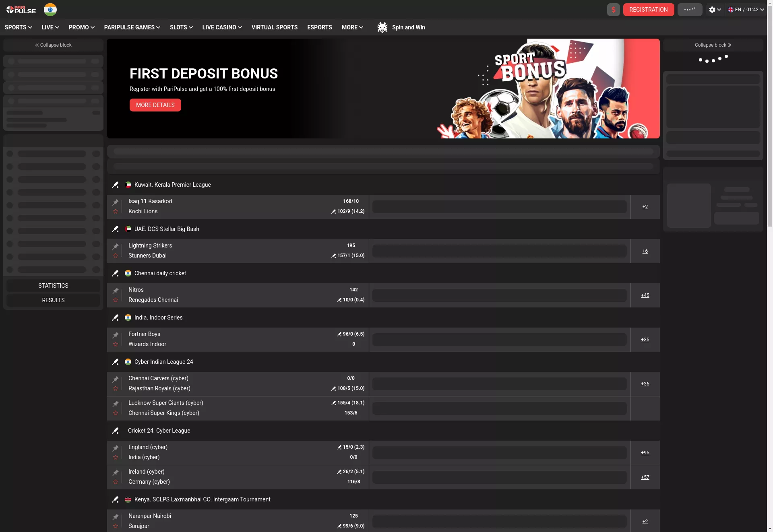Pin the Chennai Carvers (cyber) match
The width and height of the screenshot is (773, 532).
pyautogui.click(x=116, y=379)
